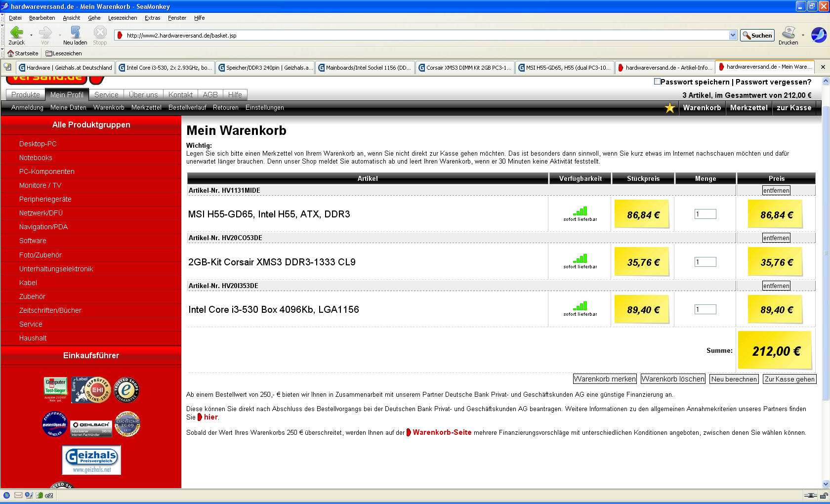Click the yellow star next to Warenkorb
The image size is (830, 504).
tap(669, 108)
